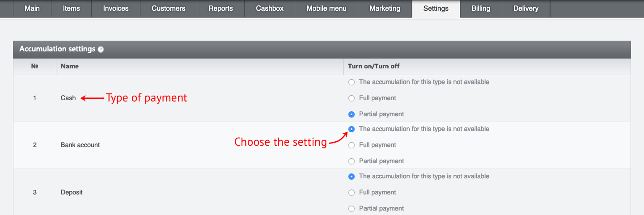Choose accumulation not available for Deposit

coord(352,177)
